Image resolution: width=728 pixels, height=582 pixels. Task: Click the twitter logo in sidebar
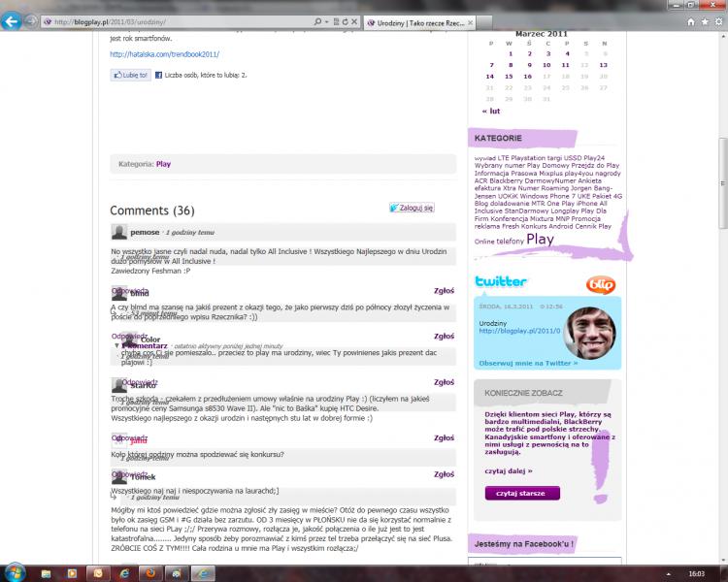click(x=501, y=281)
